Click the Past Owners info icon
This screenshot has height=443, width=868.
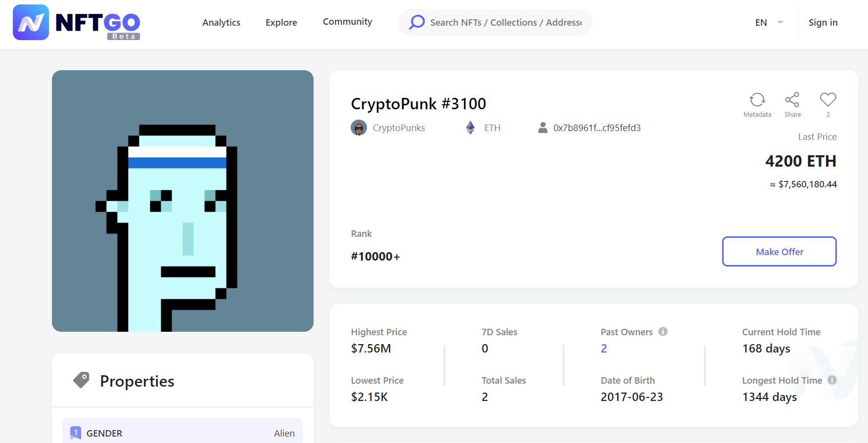click(x=663, y=332)
